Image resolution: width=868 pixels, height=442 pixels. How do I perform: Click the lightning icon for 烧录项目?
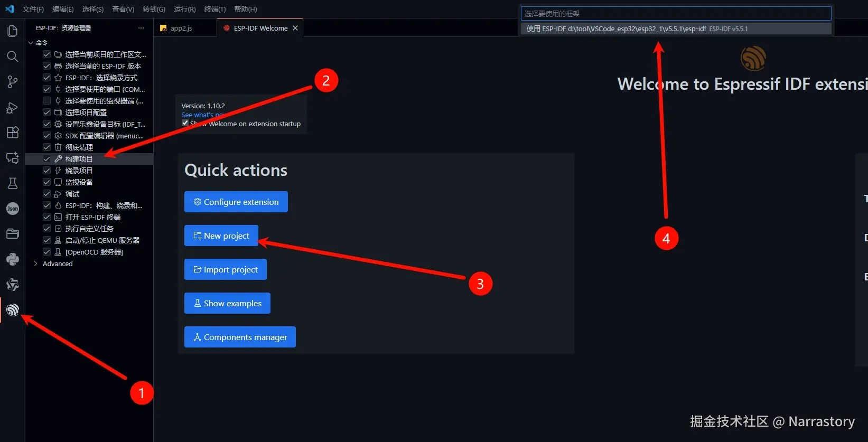pos(58,171)
